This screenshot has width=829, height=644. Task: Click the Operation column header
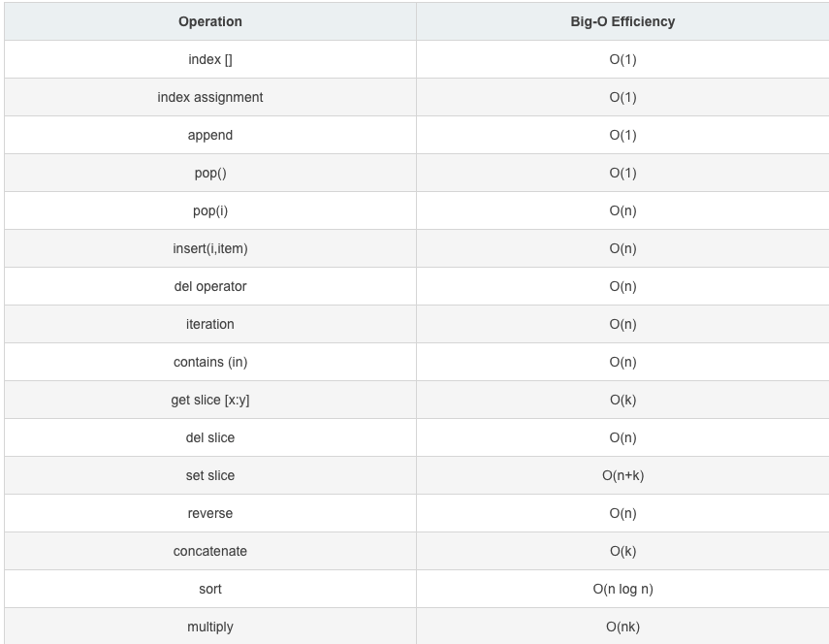coord(210,21)
